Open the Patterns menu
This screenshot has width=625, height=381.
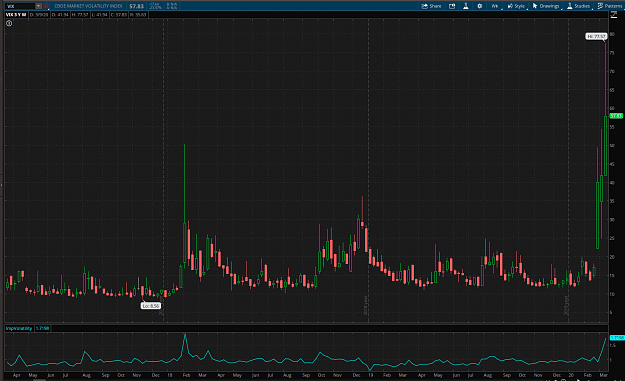click(x=610, y=6)
